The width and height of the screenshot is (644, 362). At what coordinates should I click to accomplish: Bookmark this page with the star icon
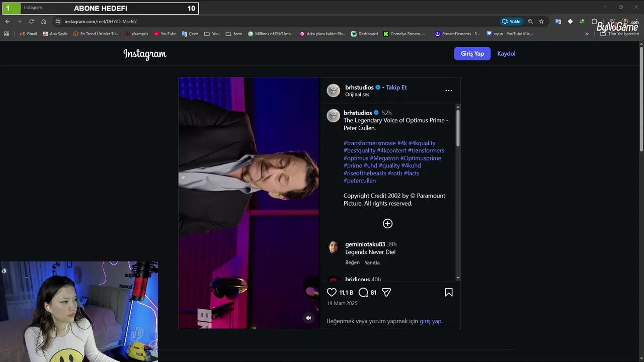pos(541,22)
